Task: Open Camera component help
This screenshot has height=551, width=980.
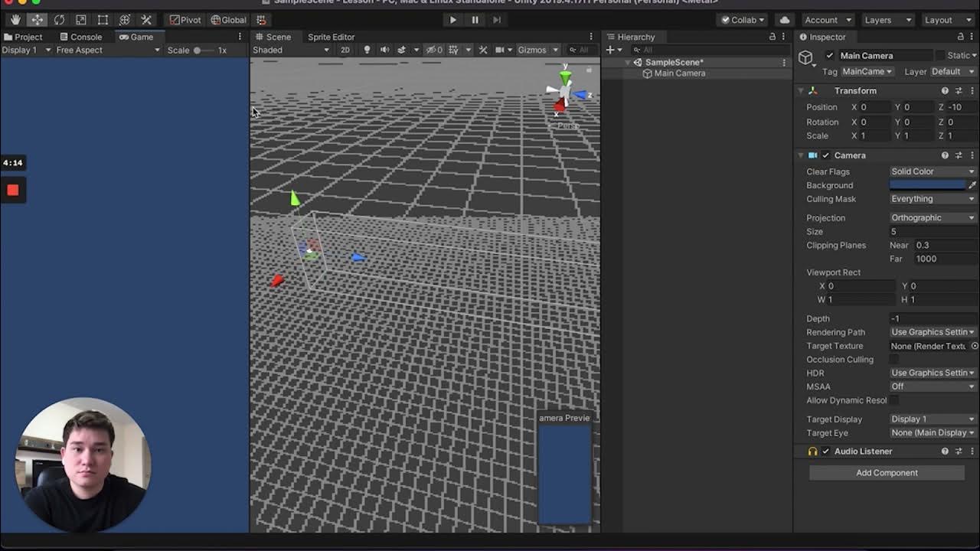Action: (x=945, y=155)
